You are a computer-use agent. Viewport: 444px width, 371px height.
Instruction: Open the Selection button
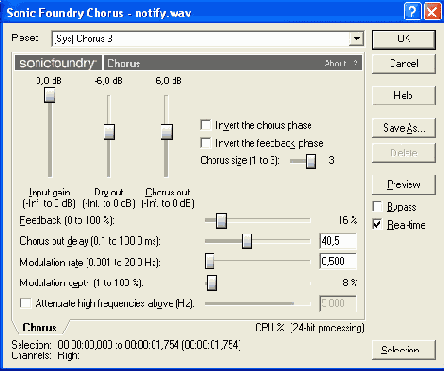[404, 350]
